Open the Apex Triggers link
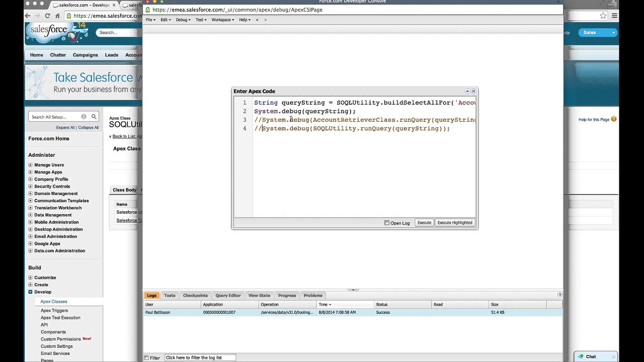Screen dimensions: 644x362 tap(54, 311)
